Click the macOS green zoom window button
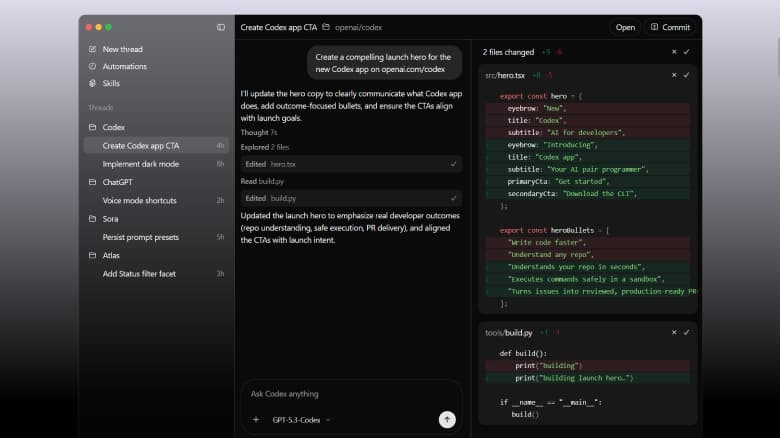 [108, 27]
